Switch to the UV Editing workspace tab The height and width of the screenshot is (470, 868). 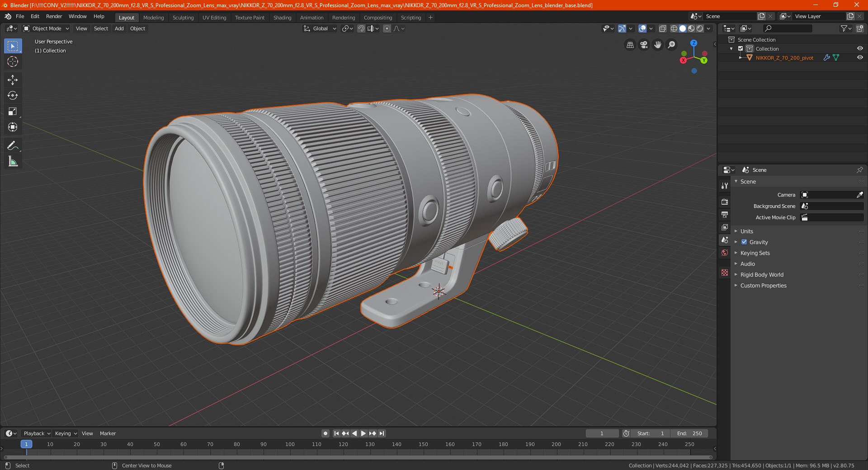click(214, 18)
